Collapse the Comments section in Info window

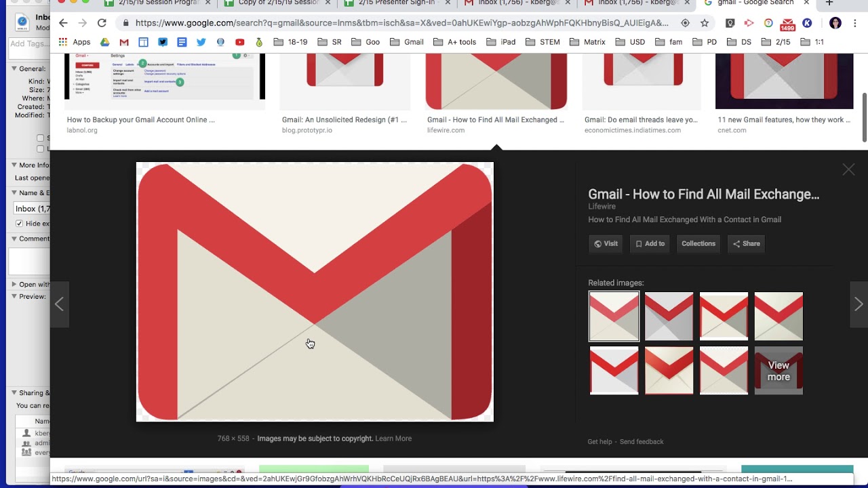14,239
